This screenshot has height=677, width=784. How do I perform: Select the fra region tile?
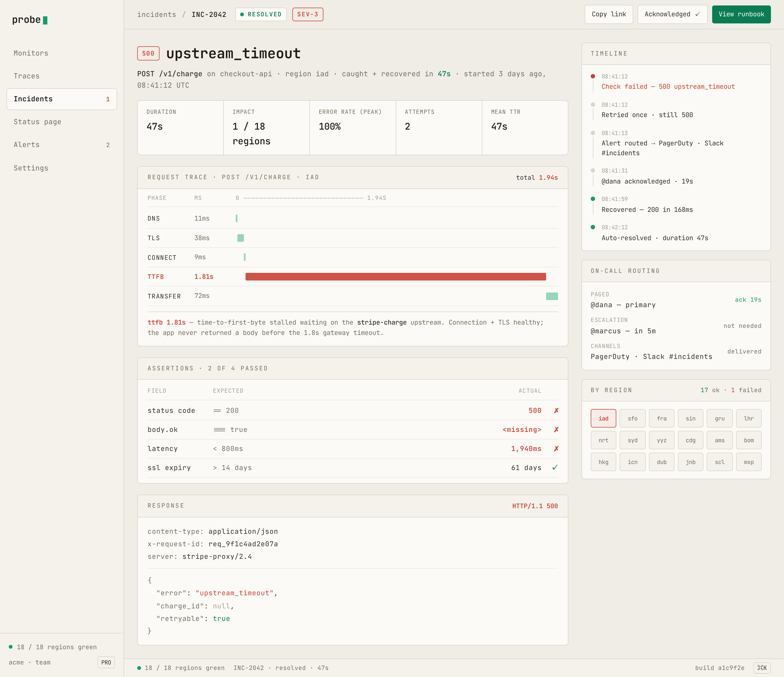pyautogui.click(x=661, y=418)
